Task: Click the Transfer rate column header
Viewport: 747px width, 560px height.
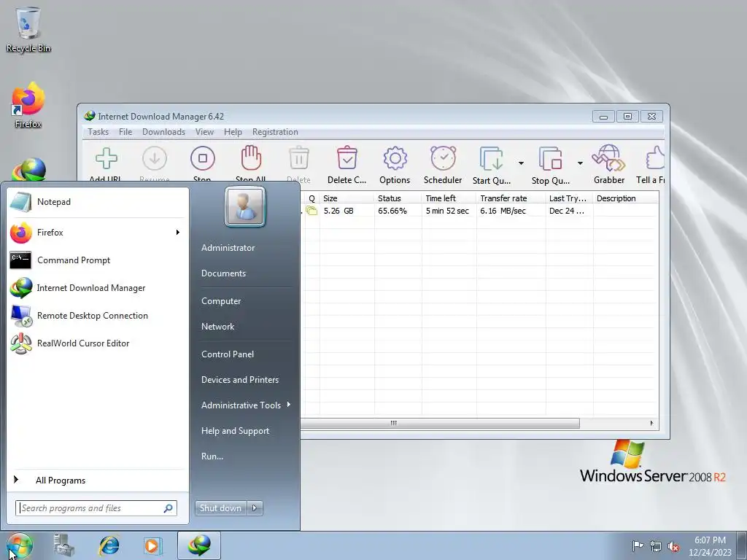Action: pos(511,198)
